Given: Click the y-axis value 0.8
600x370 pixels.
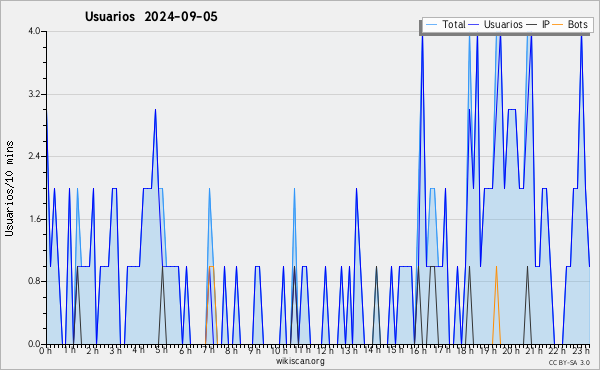Looking at the screenshot, I should click(x=35, y=282).
